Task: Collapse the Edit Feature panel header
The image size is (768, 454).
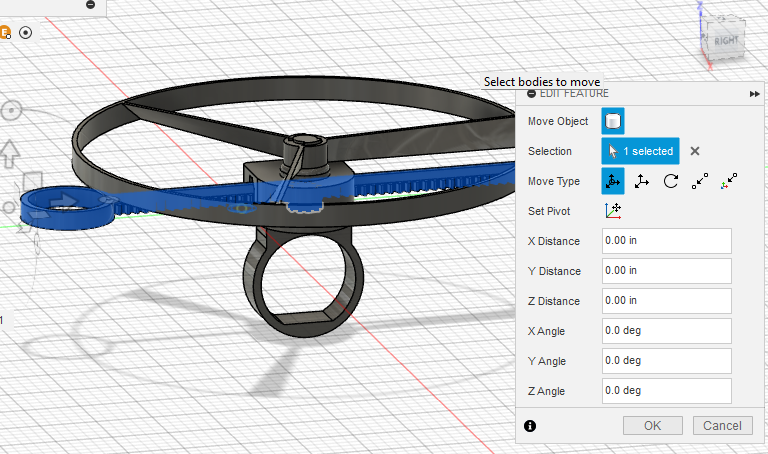Action: (x=531, y=94)
